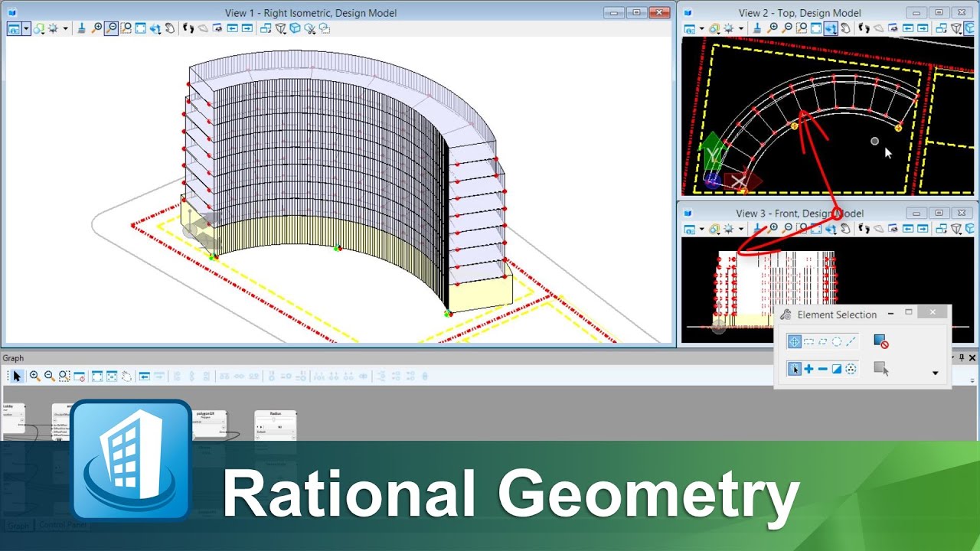Select display mode cube in View 1
This screenshot has height=551, width=980.
[x=295, y=28]
